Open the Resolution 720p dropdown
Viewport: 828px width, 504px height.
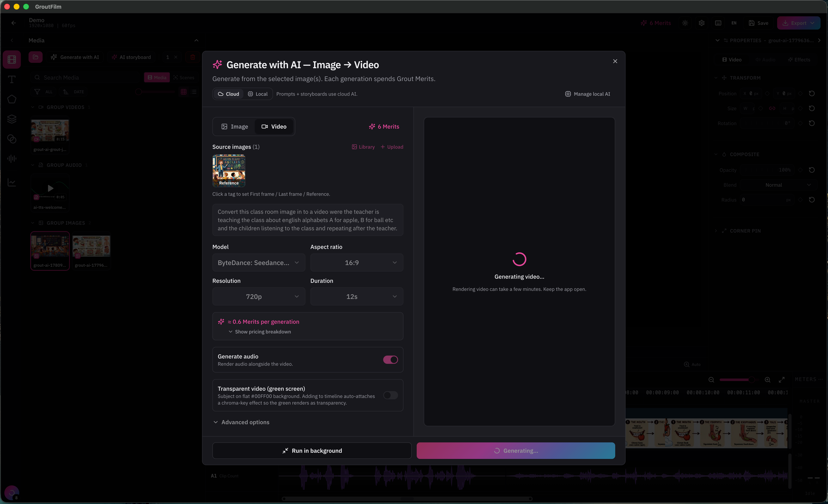pyautogui.click(x=259, y=297)
